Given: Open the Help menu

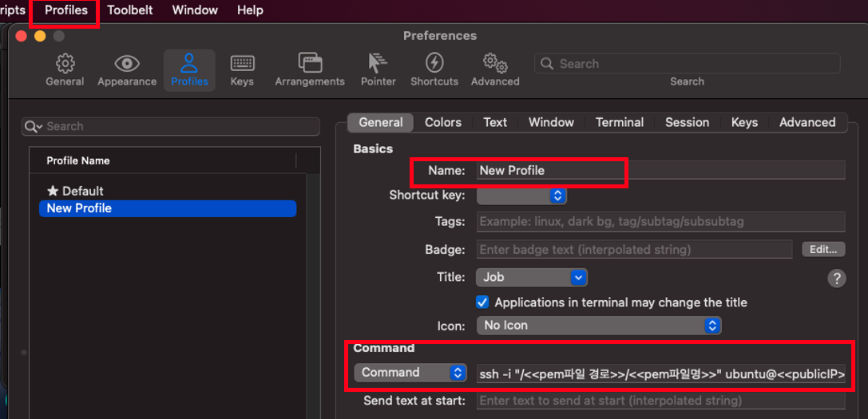Looking at the screenshot, I should point(250,10).
